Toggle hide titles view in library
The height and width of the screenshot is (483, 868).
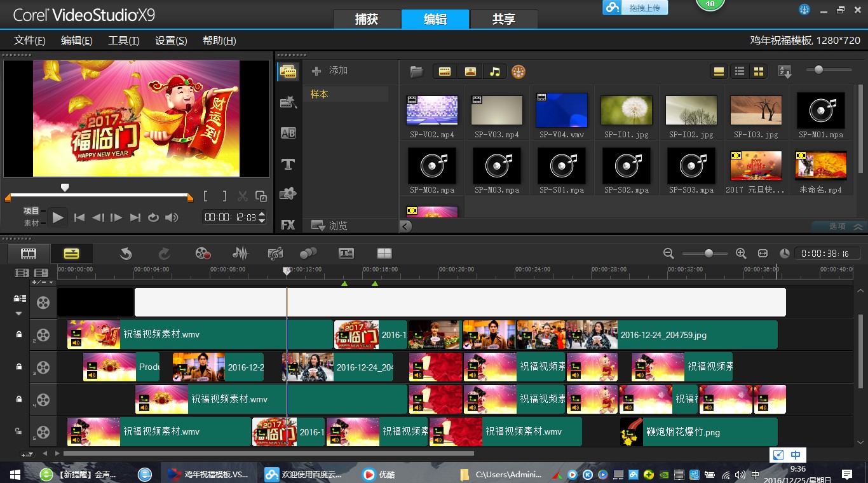pos(719,71)
